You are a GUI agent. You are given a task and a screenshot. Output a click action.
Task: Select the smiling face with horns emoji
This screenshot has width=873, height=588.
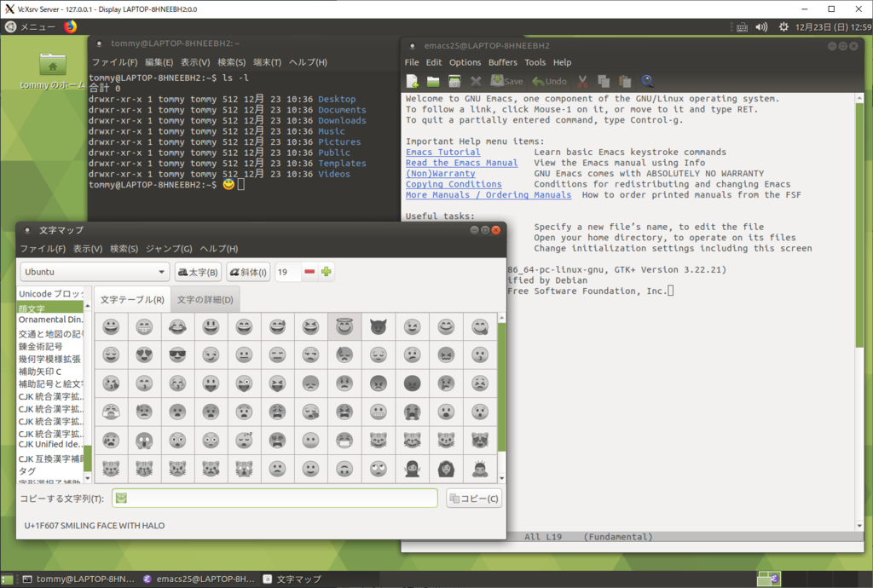[379, 326]
